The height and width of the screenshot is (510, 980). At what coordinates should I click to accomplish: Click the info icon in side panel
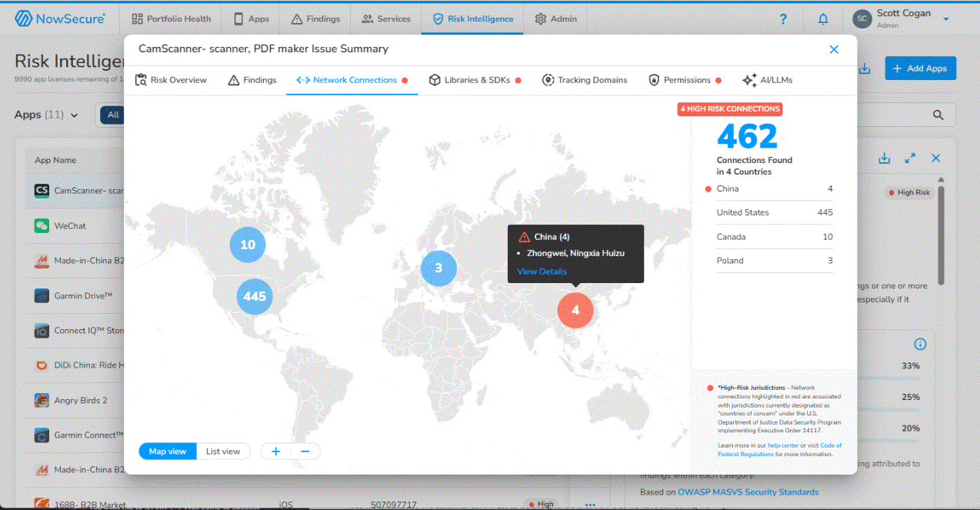[920, 344]
